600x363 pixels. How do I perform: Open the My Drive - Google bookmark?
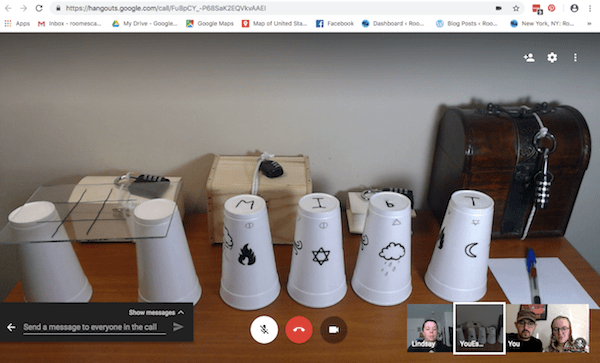click(144, 24)
